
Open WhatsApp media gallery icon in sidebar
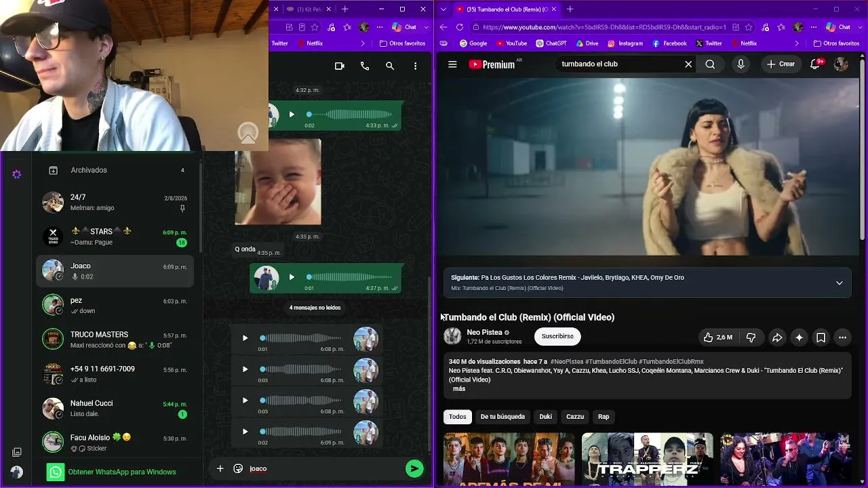[x=17, y=452]
